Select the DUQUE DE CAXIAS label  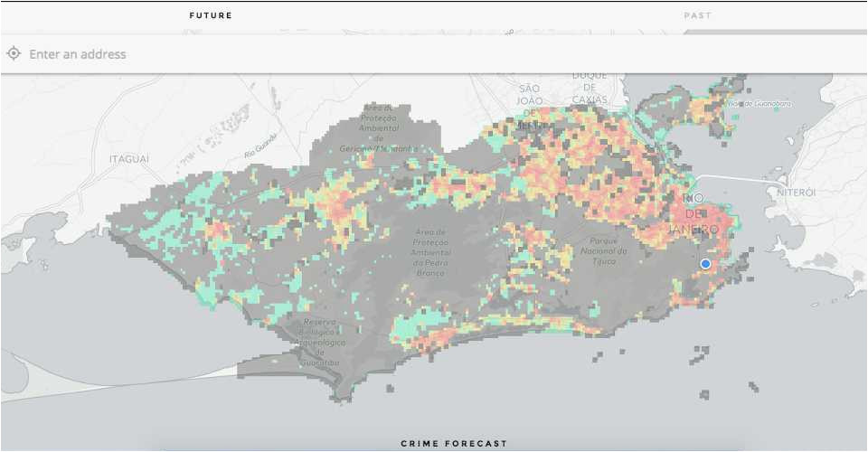tap(590, 88)
